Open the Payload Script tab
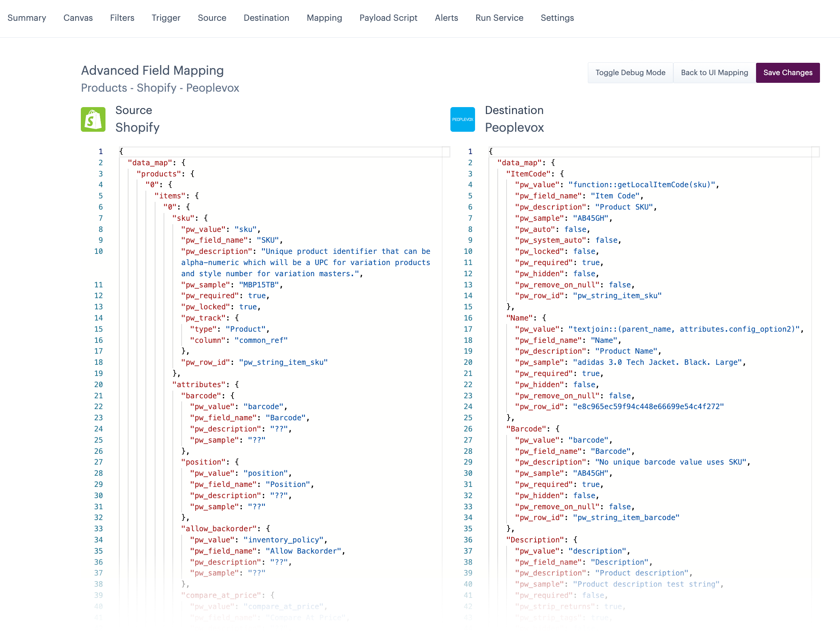 tap(388, 18)
